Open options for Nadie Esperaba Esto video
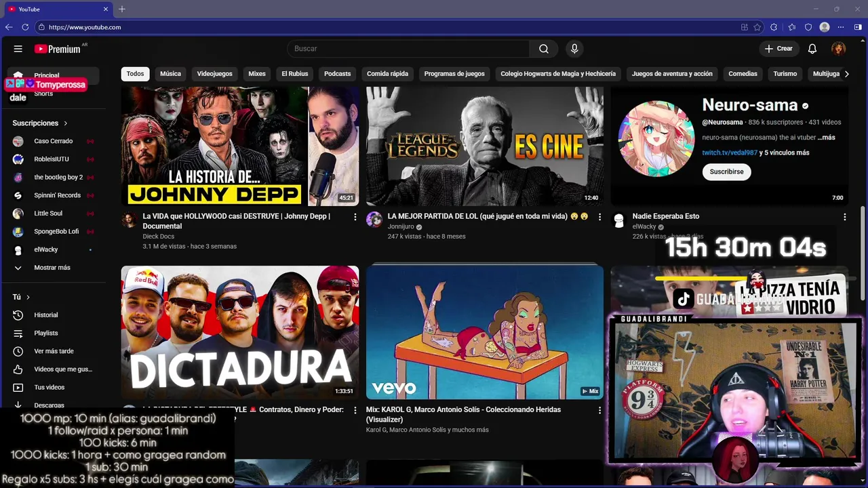Screen dimensions: 868x488 (x=844, y=217)
